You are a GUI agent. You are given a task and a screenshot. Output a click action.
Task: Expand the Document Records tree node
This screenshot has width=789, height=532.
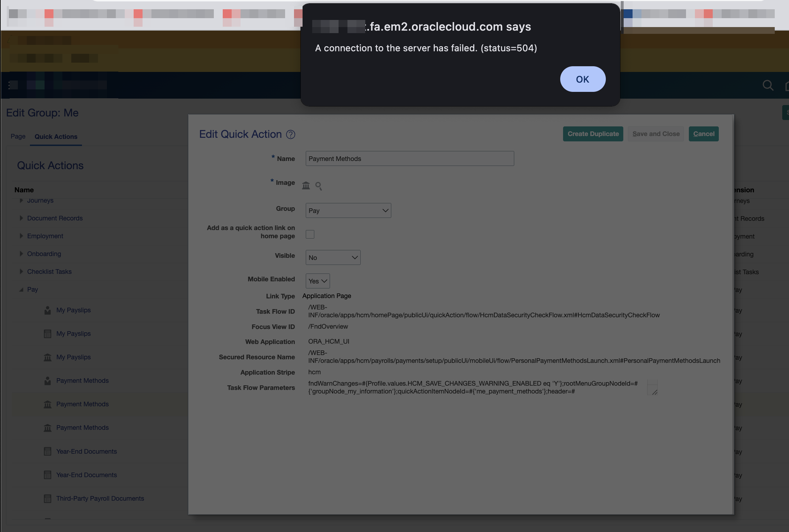21,218
